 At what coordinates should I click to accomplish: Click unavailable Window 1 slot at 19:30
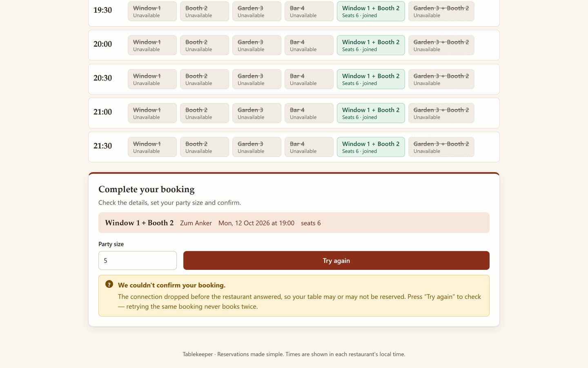coord(152,11)
